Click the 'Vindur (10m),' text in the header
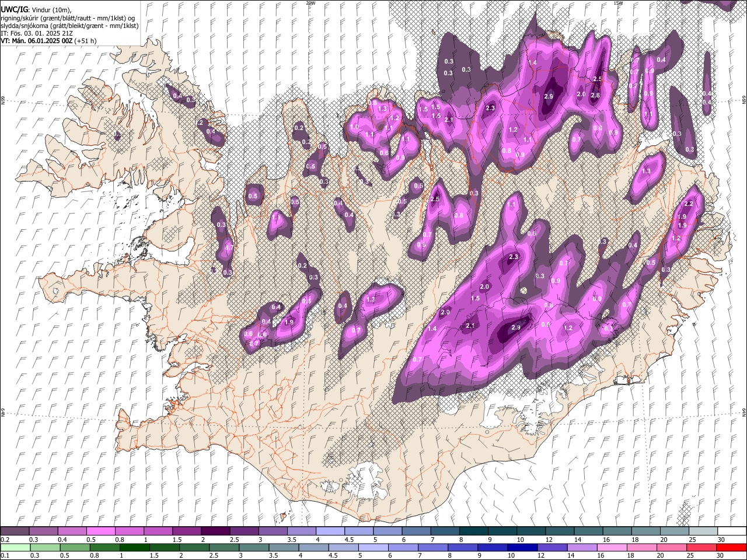Image resolution: width=747 pixels, height=560 pixels. [50, 10]
